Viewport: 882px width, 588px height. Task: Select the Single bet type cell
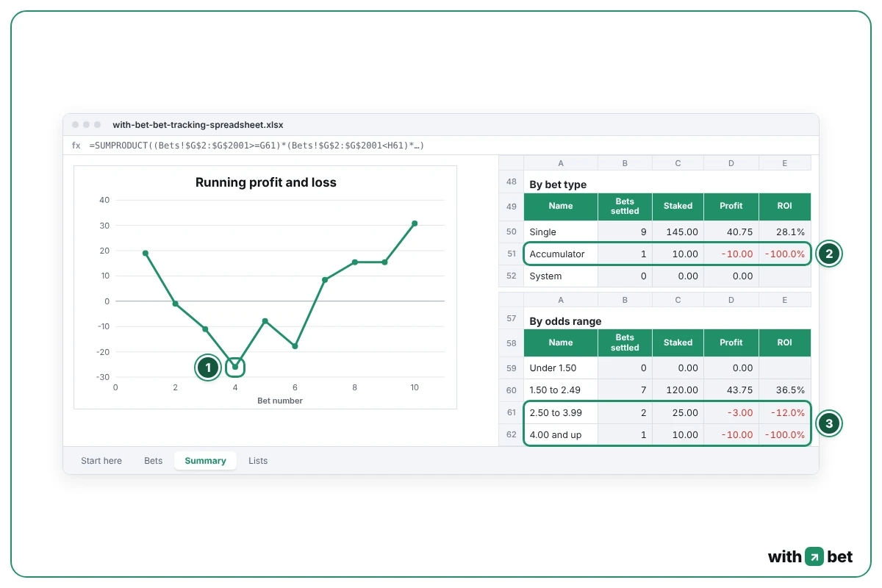click(561, 232)
